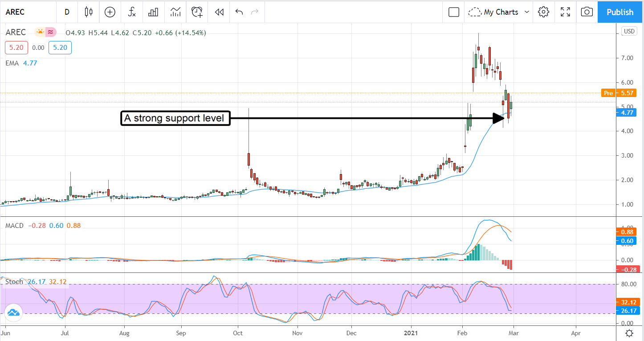Open the fx Indicators menu
This screenshot has width=644, height=341.
click(132, 12)
